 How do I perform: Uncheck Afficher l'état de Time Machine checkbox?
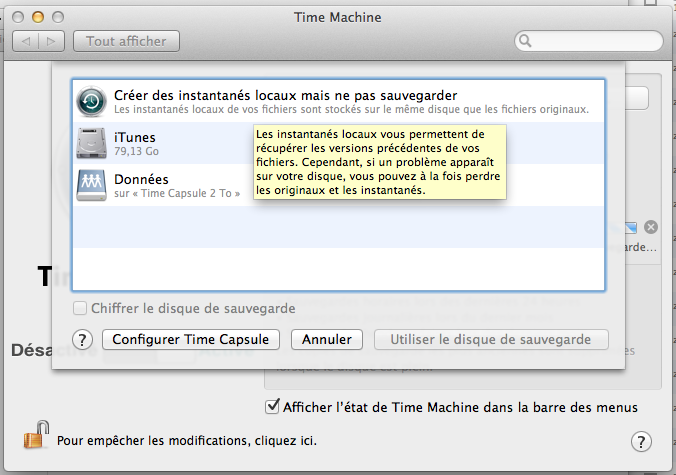pos(272,406)
